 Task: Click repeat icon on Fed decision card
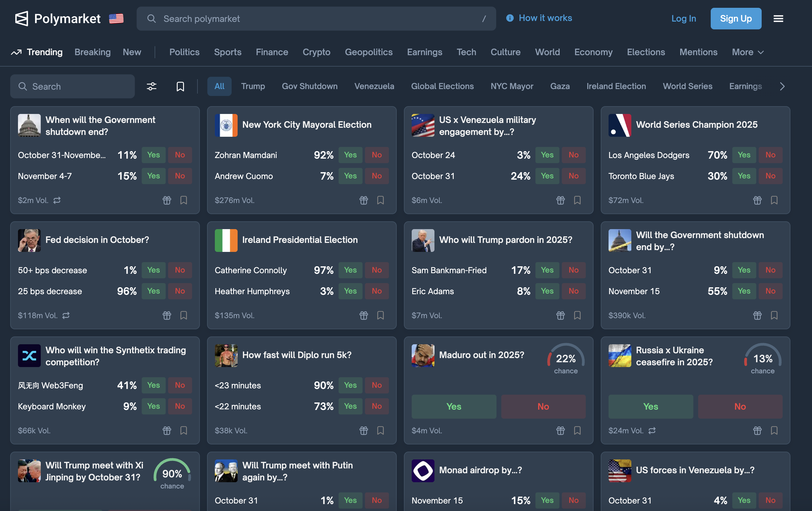[x=66, y=315]
